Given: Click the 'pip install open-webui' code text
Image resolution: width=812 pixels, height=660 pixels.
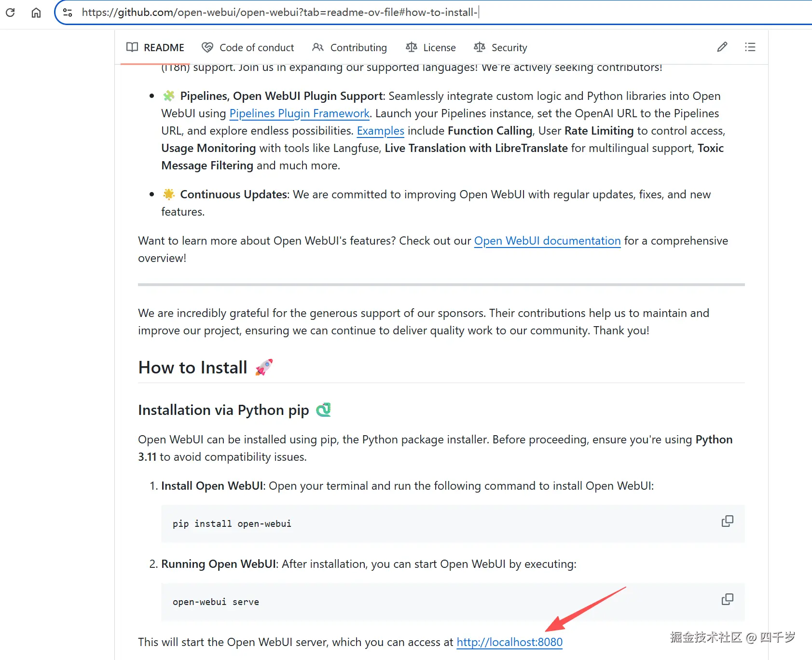Looking at the screenshot, I should click(232, 524).
